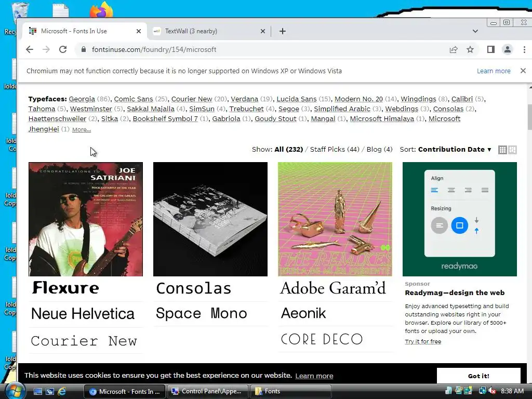Image resolution: width=532 pixels, height=399 pixels.
Task: Open the Modern No. 20 typeface link
Action: tap(358, 99)
